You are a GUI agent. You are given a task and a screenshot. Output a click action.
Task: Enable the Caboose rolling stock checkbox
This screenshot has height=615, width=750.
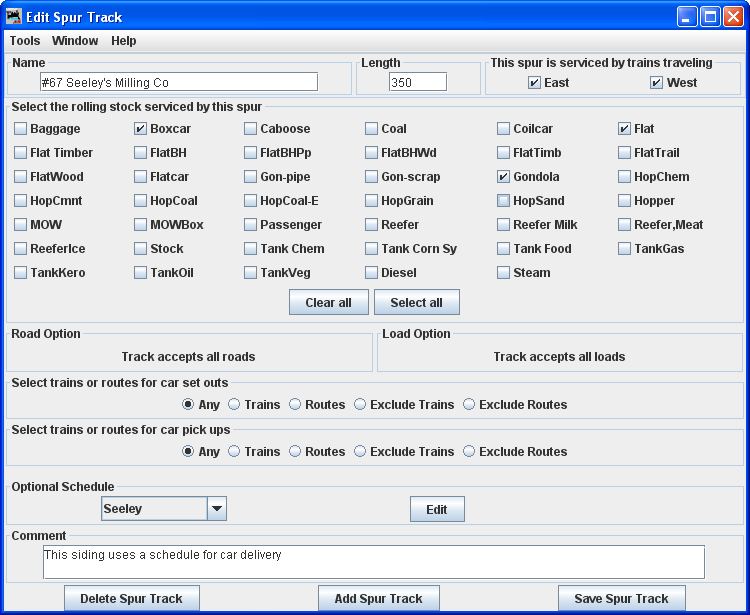251,129
